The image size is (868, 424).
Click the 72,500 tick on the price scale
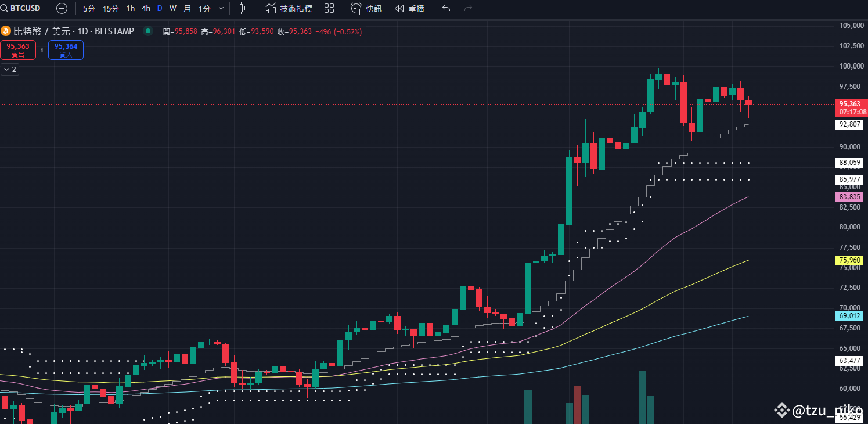[x=851, y=288]
